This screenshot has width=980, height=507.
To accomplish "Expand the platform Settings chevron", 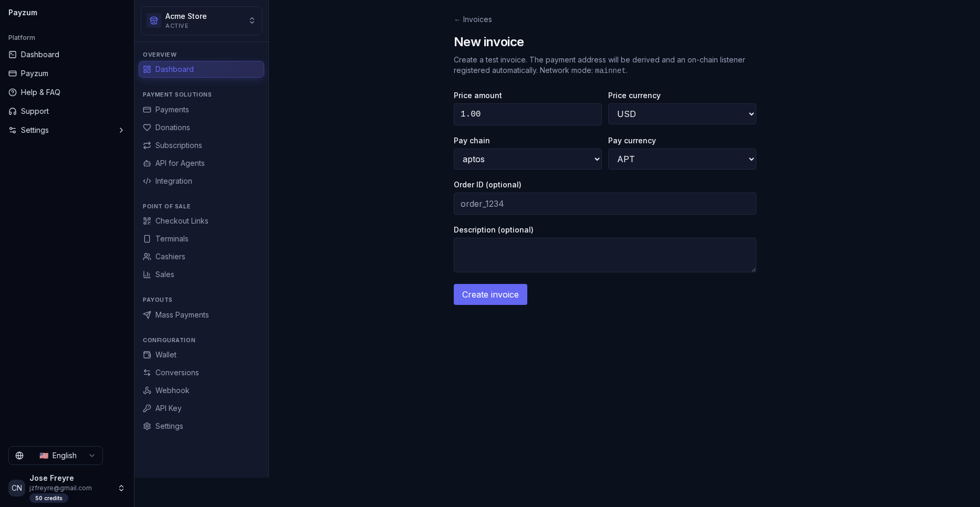I will tap(121, 130).
